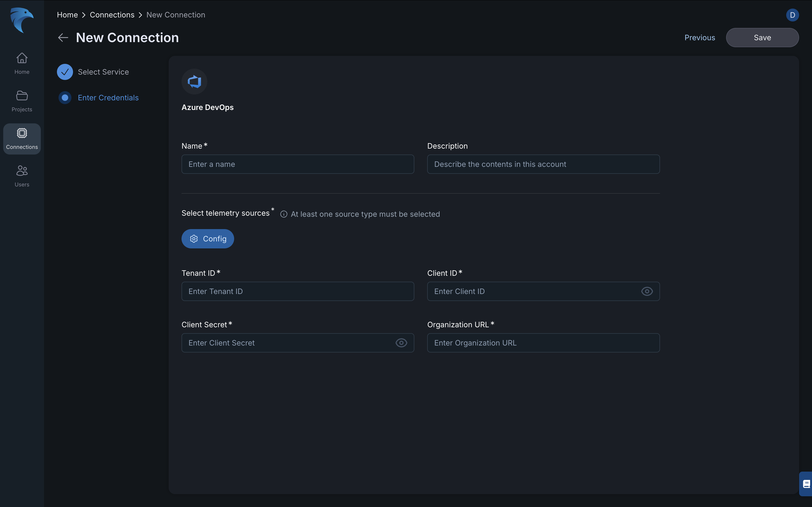This screenshot has width=812, height=507.
Task: Save the new connection
Action: click(762, 38)
